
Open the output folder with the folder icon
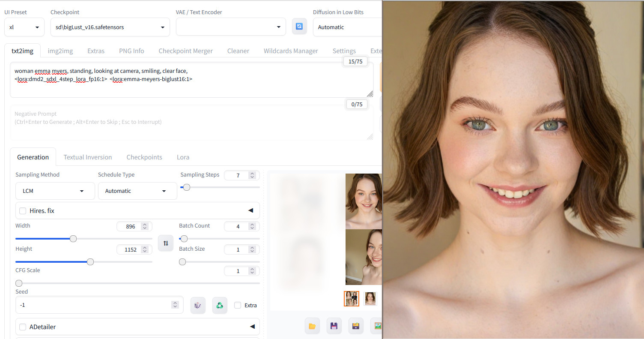pyautogui.click(x=312, y=326)
